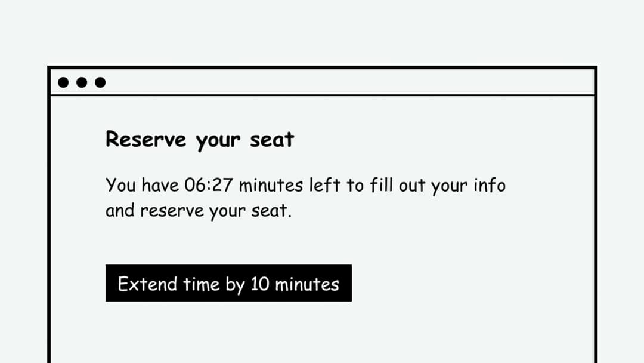Click the leftmost window control dot
Viewport: 644px width, 363px height.
[x=63, y=82]
